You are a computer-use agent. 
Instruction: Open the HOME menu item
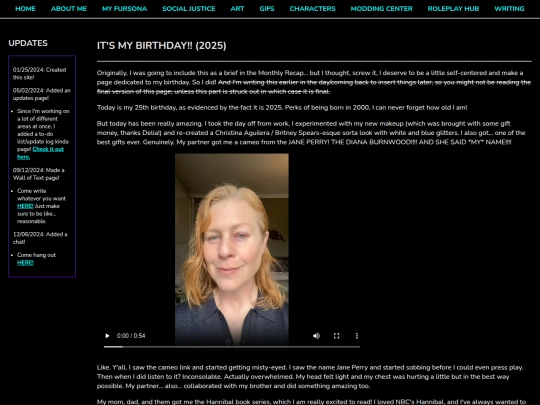[25, 9]
